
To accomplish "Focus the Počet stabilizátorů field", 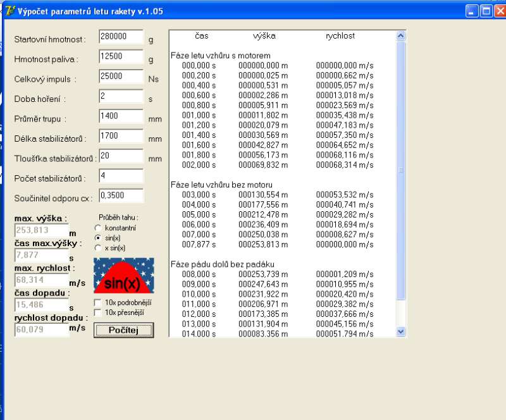I will [121, 176].
